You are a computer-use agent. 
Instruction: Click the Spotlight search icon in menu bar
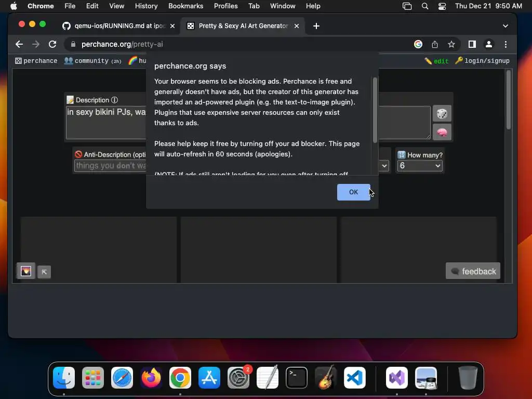425,6
